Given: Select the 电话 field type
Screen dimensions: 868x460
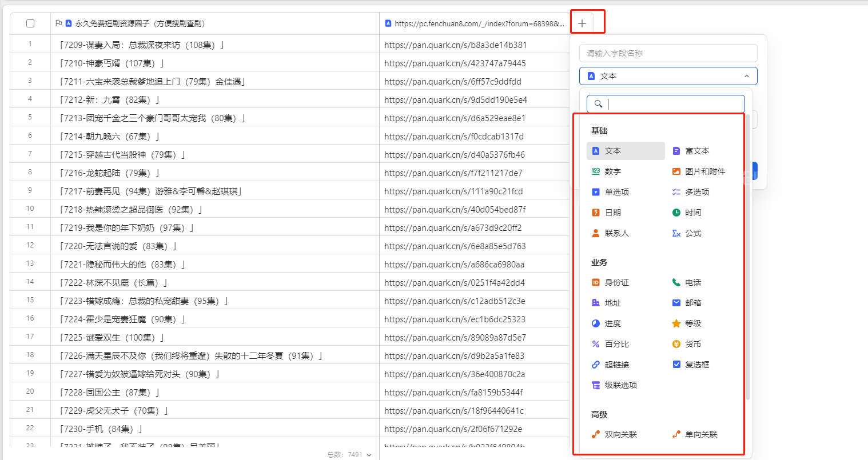Looking at the screenshot, I should (687, 282).
